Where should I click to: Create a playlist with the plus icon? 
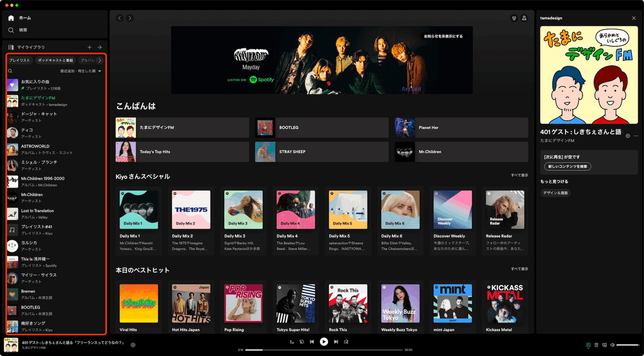[x=90, y=47]
